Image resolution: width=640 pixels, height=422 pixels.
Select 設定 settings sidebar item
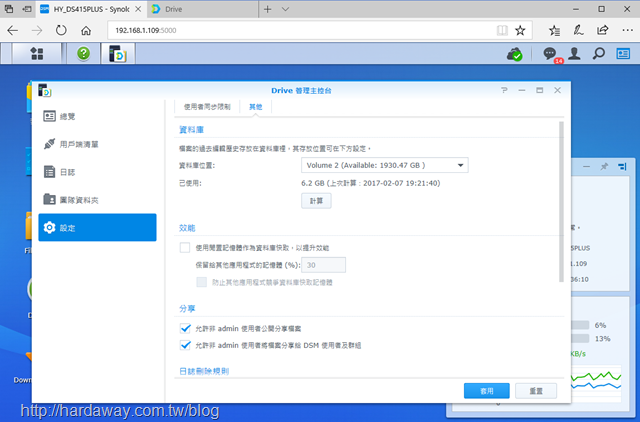[98, 227]
